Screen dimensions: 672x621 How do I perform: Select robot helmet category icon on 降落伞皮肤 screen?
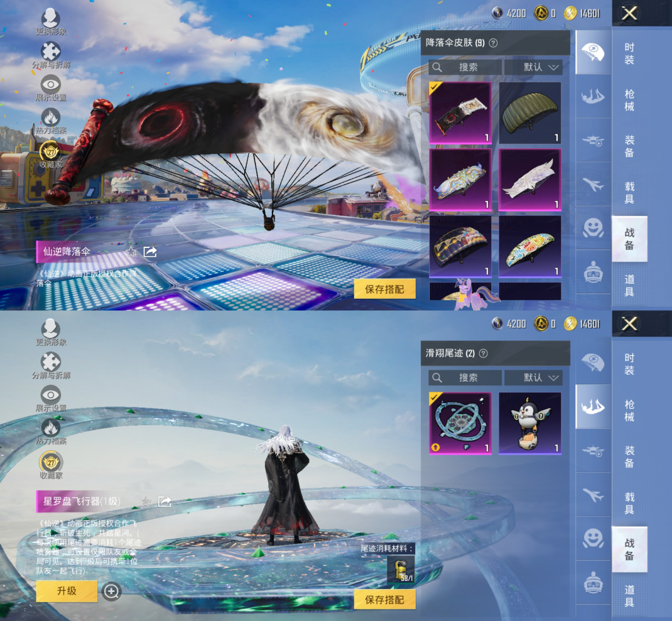pyautogui.click(x=593, y=272)
